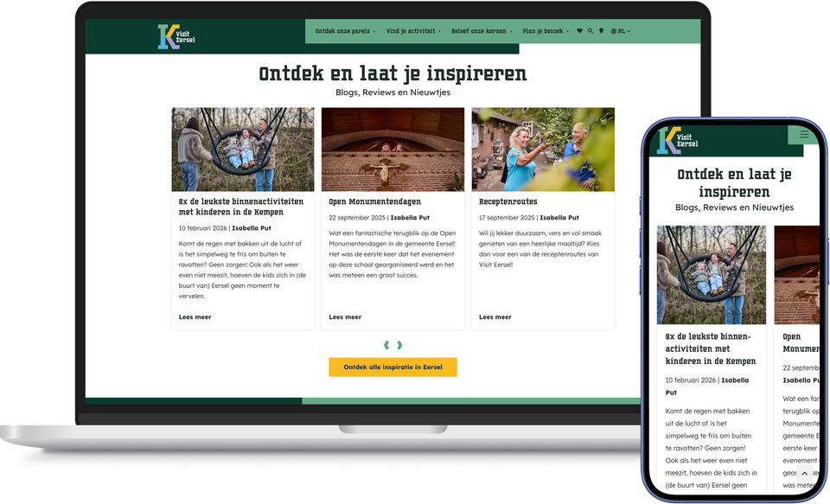Click the heart favorites icon in header
This screenshot has height=504, width=830.
coord(579,31)
